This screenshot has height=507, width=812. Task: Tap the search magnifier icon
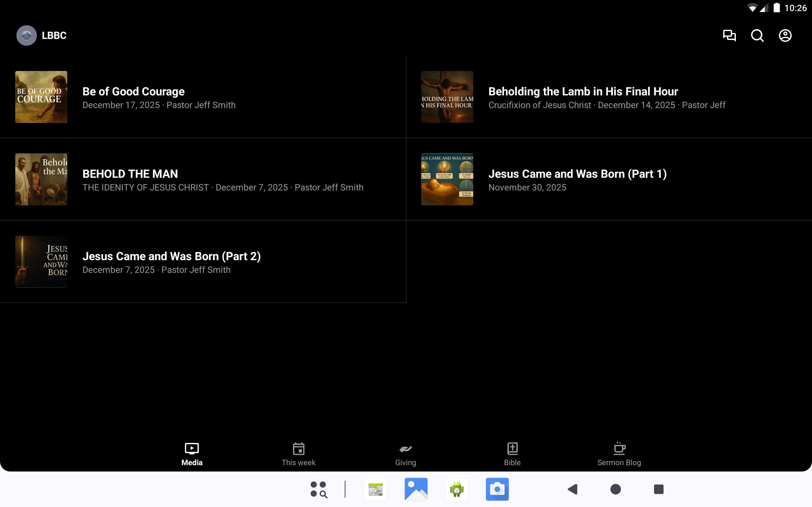757,35
